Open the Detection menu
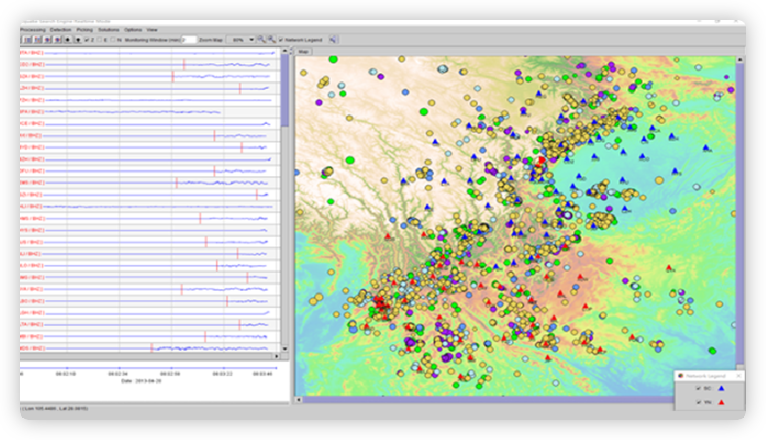766x440 pixels. coord(60,30)
